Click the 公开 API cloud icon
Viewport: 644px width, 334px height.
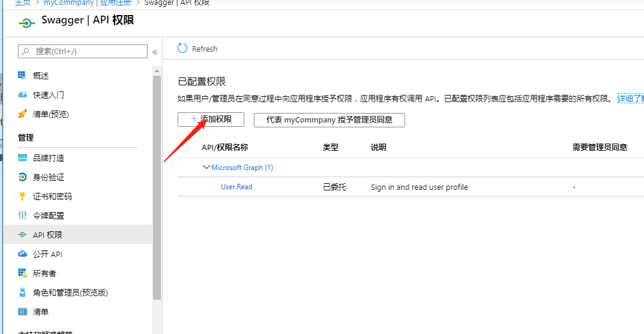(22, 254)
